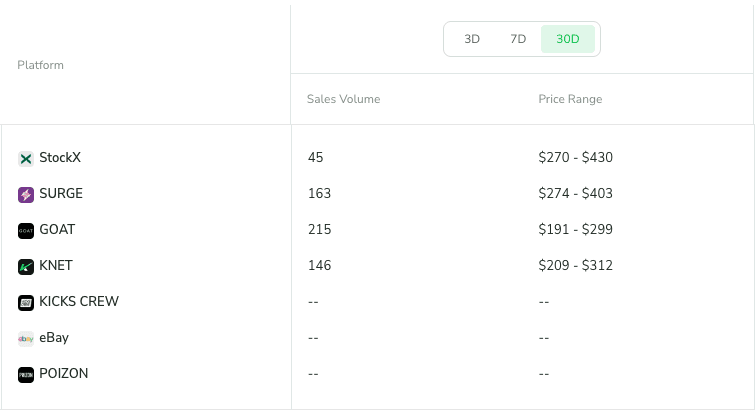Open the eBay platform name link
This screenshot has width=755, height=411.
[x=54, y=338]
